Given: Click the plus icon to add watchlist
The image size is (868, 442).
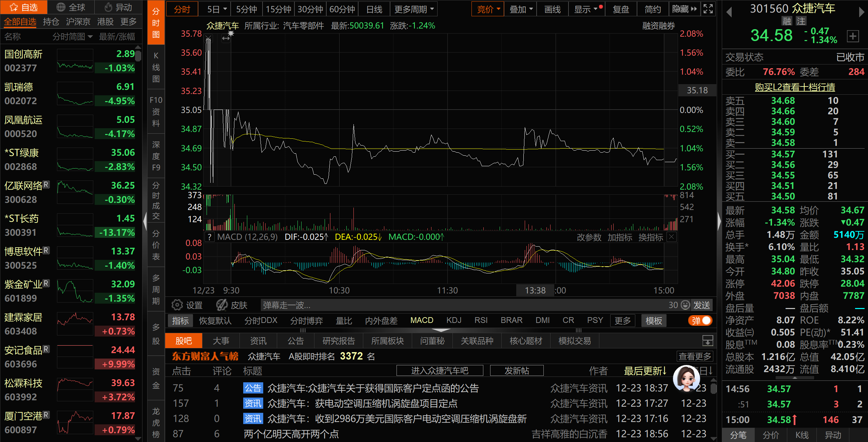Looking at the screenshot, I should pyautogui.click(x=853, y=36).
